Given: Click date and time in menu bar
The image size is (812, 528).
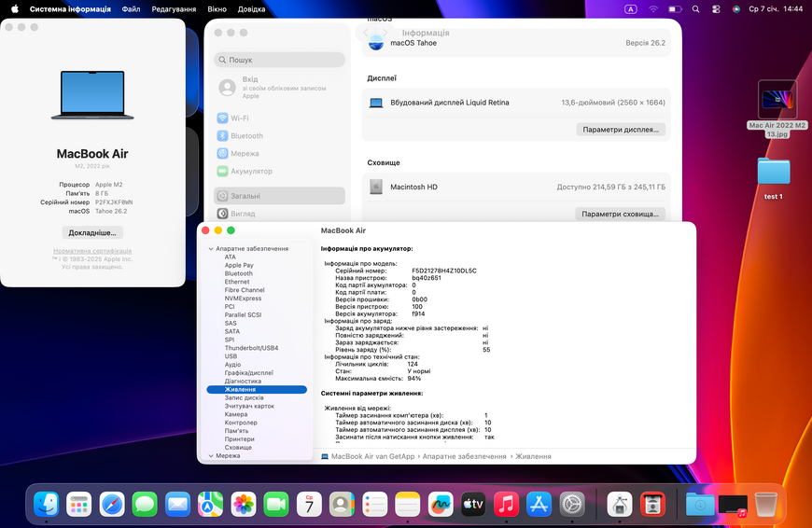Looking at the screenshot, I should [776, 8].
